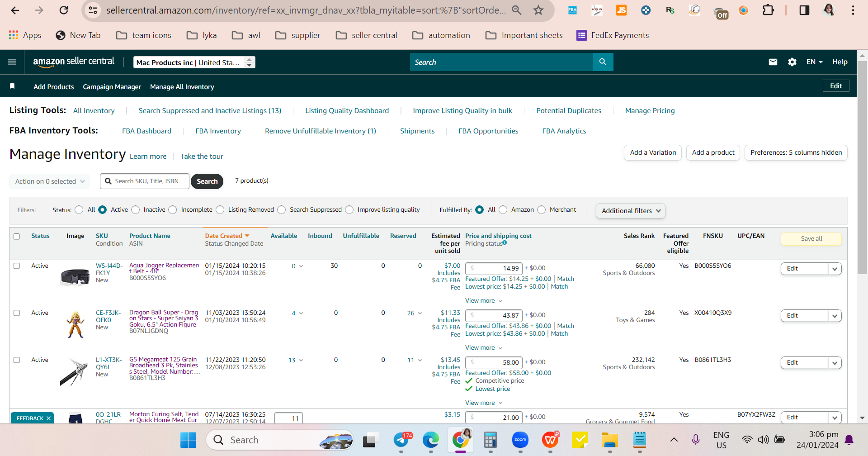Open Calculator from the taskbar

tap(491, 440)
